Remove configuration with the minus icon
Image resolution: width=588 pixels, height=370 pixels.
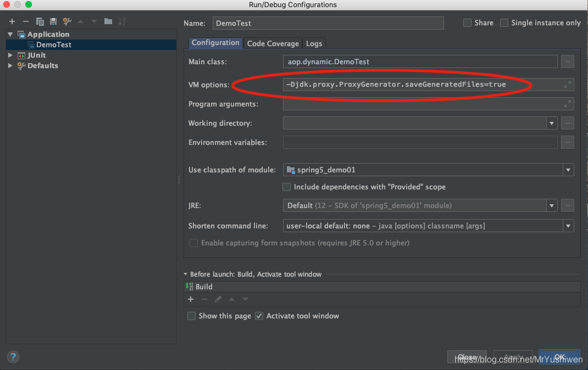tap(25, 21)
